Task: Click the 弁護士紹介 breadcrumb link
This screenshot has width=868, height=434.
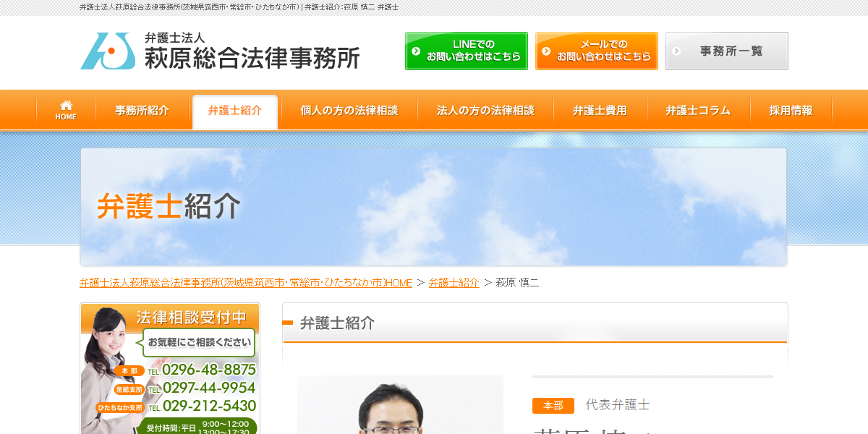Action: [454, 283]
